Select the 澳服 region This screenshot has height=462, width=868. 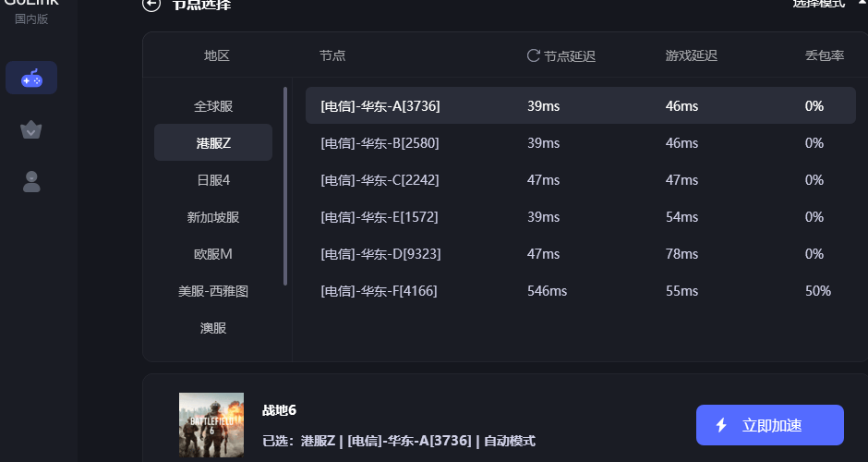click(x=213, y=328)
